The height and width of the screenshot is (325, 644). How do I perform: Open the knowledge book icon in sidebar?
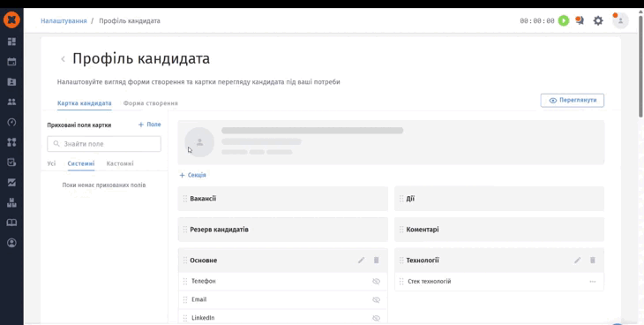click(x=12, y=223)
